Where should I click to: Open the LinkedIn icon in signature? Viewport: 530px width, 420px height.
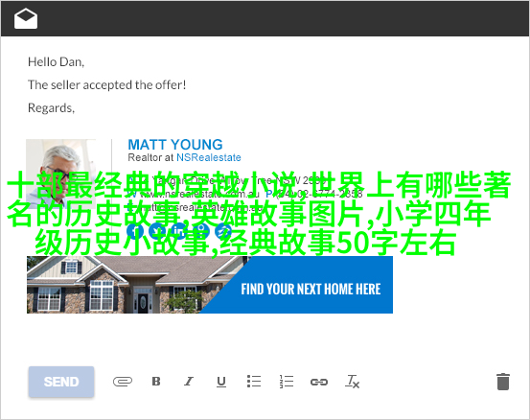pos(179,231)
